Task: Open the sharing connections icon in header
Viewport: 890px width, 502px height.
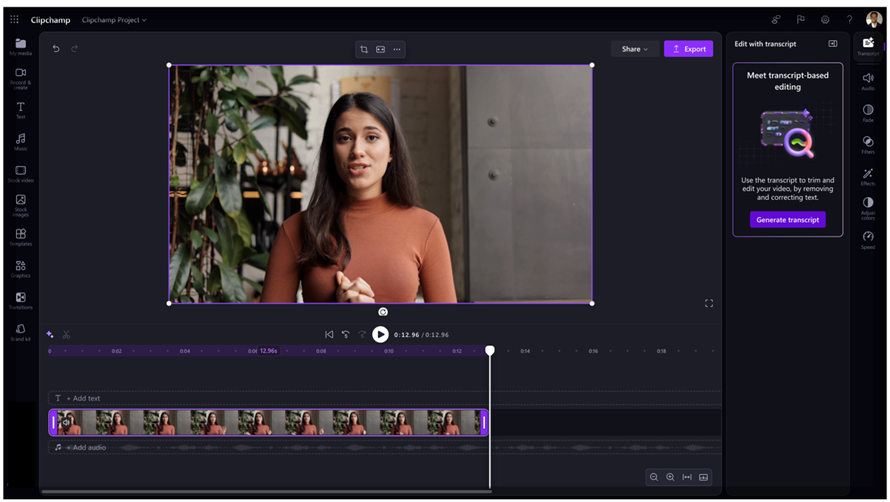Action: coord(776,19)
